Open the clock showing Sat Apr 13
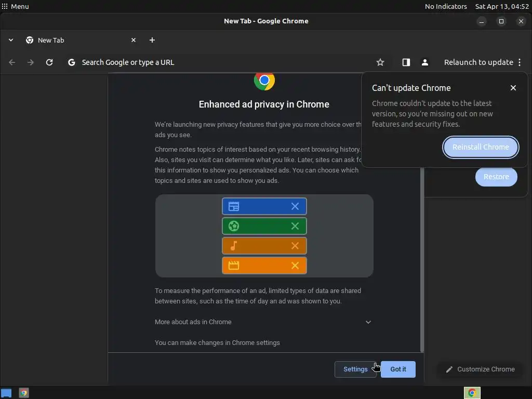The width and height of the screenshot is (532, 399). pos(502,6)
